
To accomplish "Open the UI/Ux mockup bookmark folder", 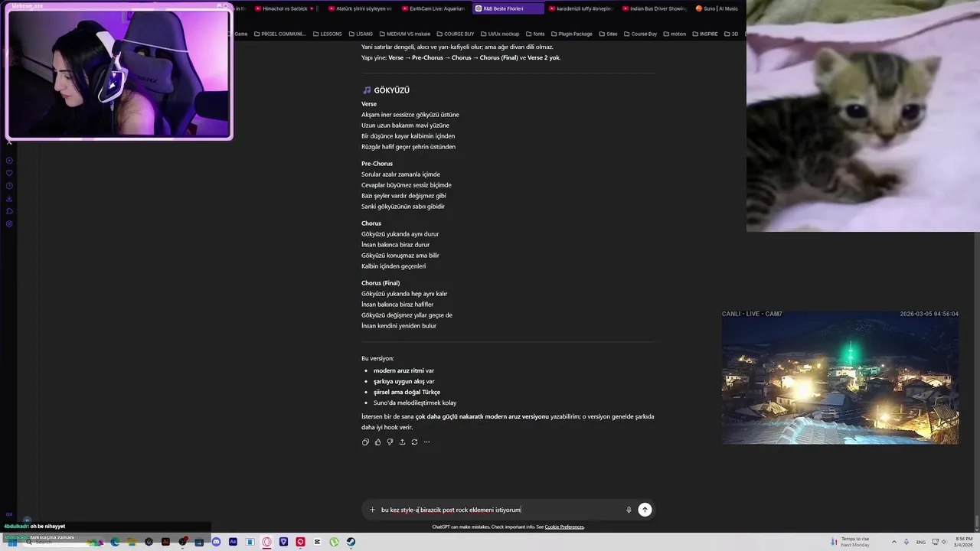I will [x=499, y=34].
